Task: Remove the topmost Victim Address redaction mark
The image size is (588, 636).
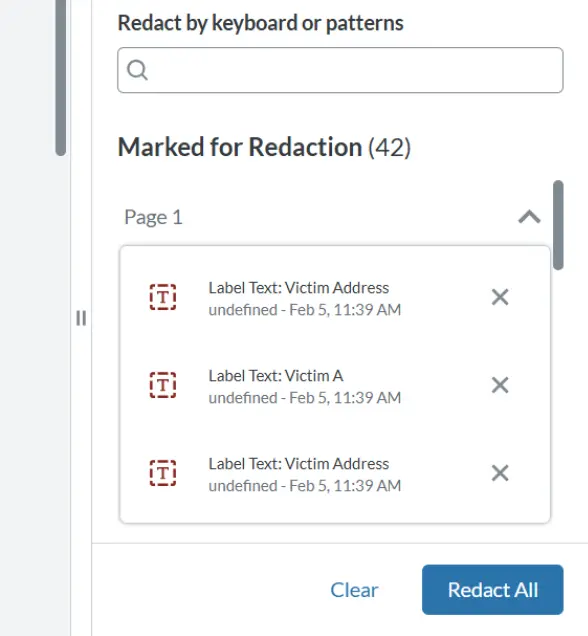Action: (500, 297)
